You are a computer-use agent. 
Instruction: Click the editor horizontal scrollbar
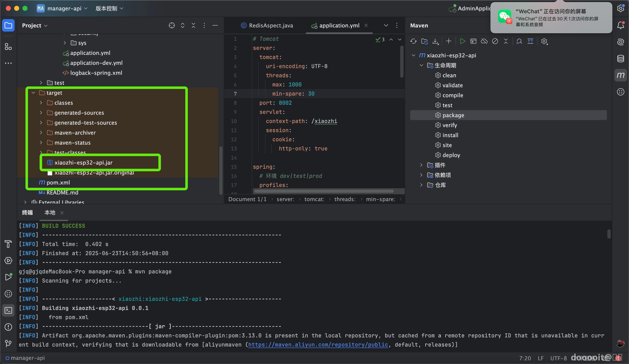(324, 191)
